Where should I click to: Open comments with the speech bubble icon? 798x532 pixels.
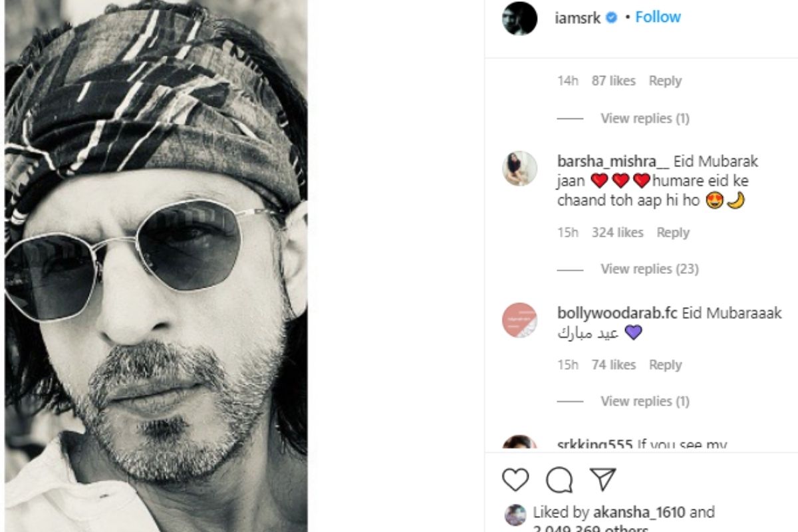[559, 480]
